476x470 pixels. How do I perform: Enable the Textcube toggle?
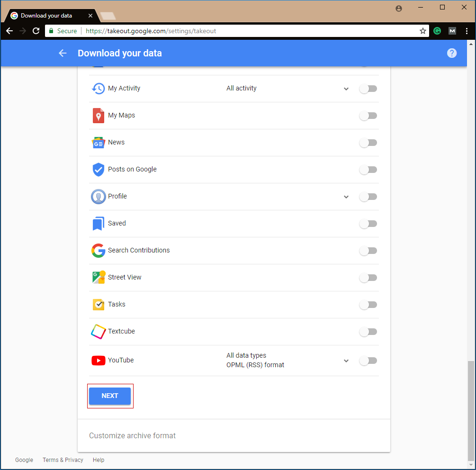(368, 332)
